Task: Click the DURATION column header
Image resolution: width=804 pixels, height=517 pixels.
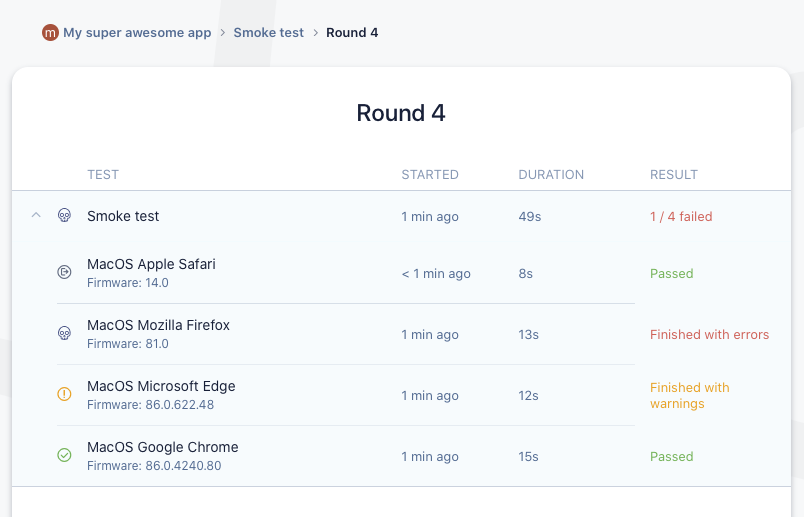Action: 551,174
